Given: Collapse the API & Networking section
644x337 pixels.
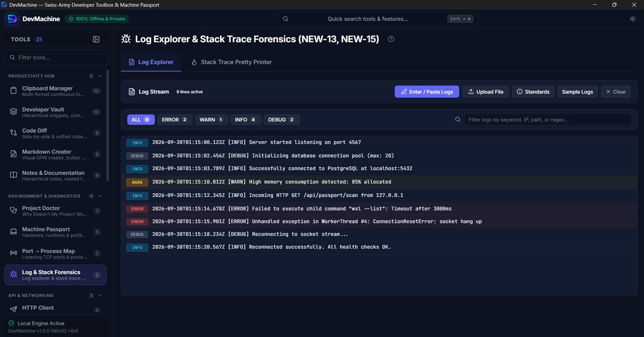Looking at the screenshot, I should (100, 296).
